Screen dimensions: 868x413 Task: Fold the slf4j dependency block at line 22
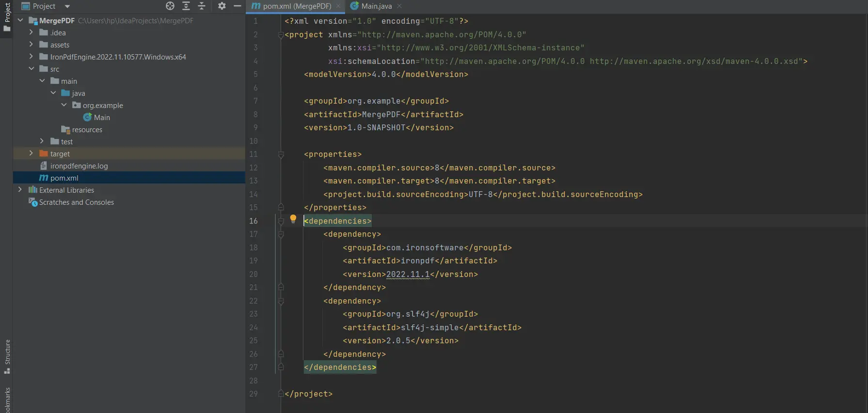coord(281,301)
